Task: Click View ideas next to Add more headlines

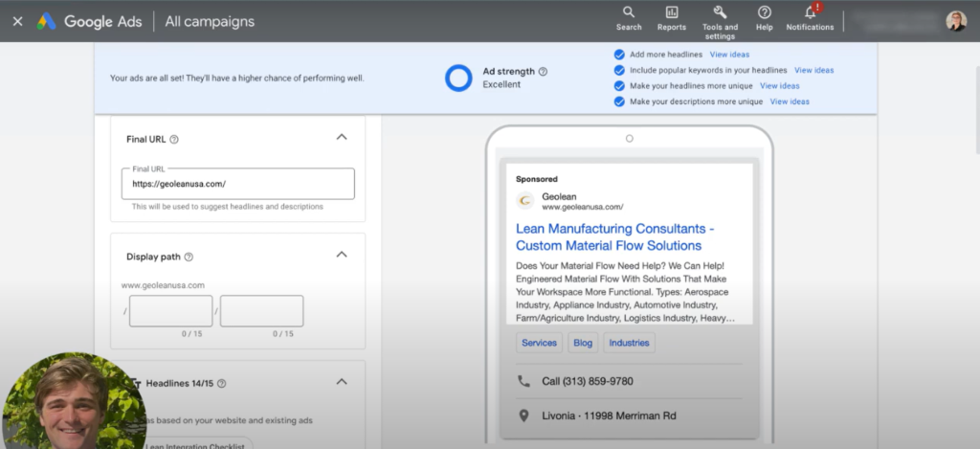Action: click(729, 55)
